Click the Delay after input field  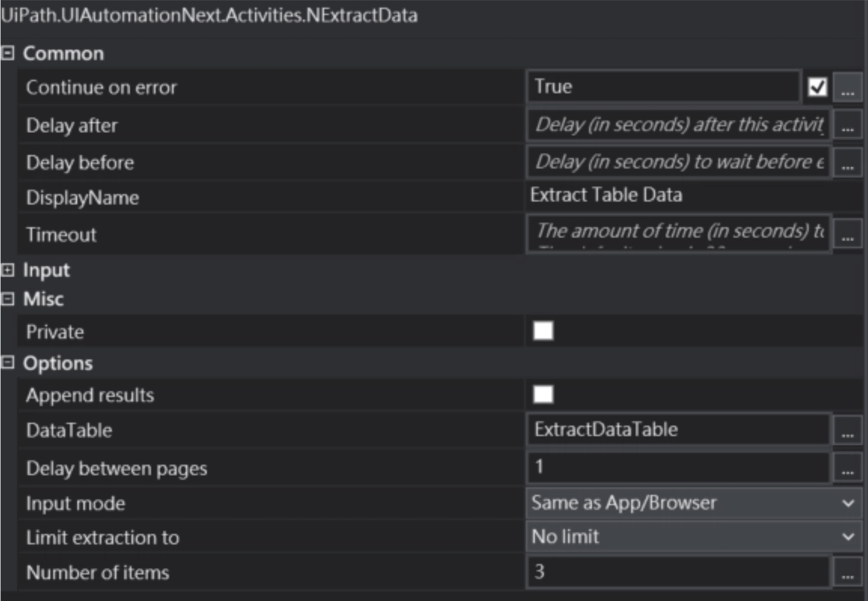pos(677,125)
